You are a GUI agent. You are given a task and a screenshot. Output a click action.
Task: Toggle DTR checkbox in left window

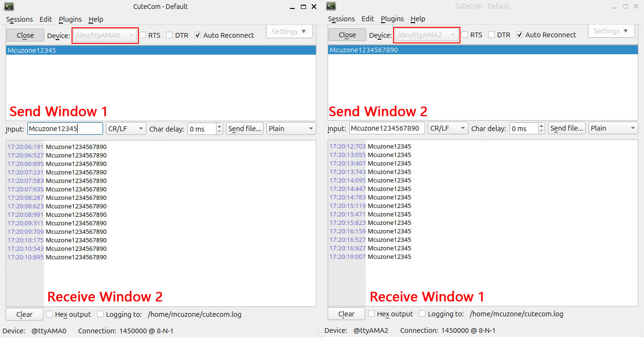point(169,35)
